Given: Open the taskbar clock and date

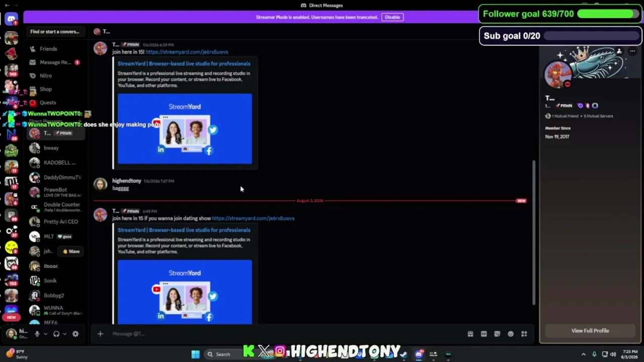Looking at the screenshot, I should pyautogui.click(x=630, y=354).
